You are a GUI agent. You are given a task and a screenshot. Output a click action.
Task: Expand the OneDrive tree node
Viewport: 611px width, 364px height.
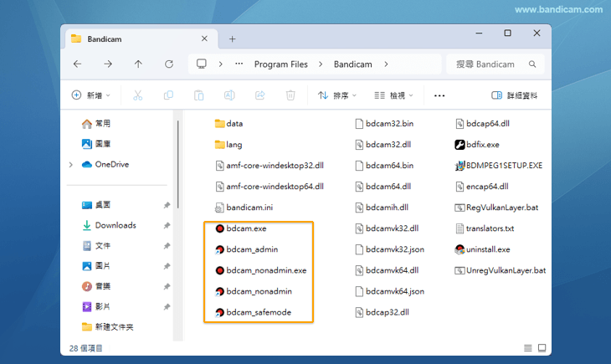coord(71,165)
